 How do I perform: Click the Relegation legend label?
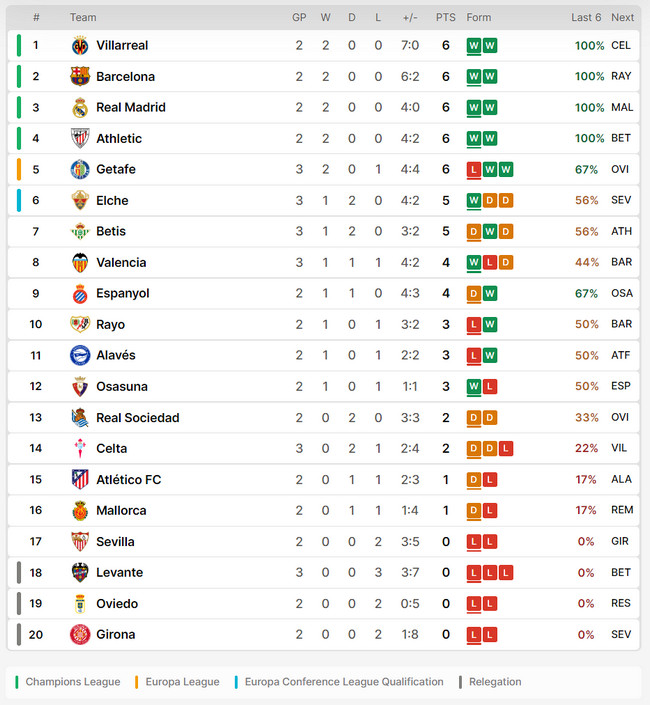click(x=495, y=682)
